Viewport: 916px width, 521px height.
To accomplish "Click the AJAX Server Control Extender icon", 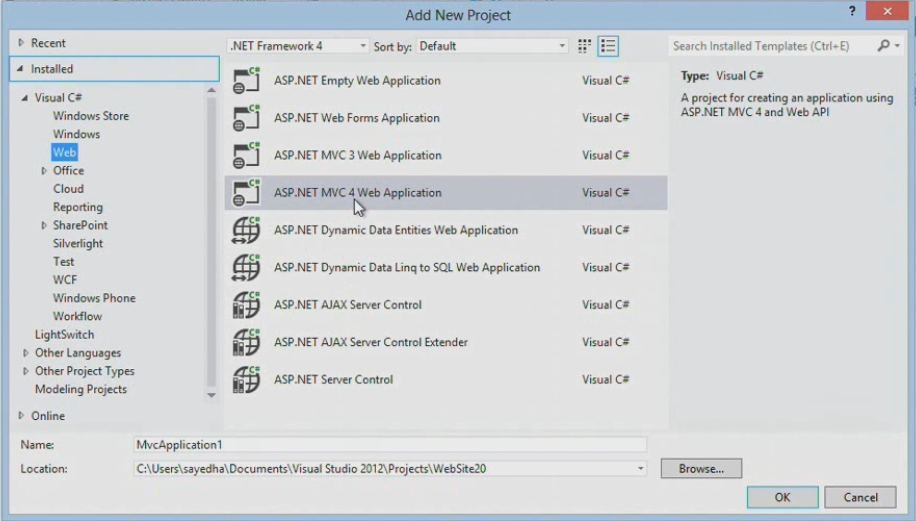I will [246, 342].
